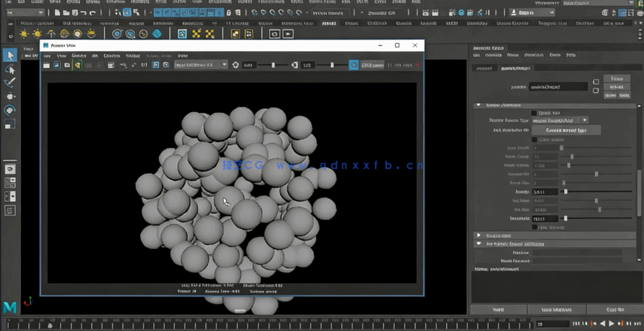This screenshot has width=644, height=331.
Task: Toggle the Use Lighting checkbox
Action: tap(534, 227)
